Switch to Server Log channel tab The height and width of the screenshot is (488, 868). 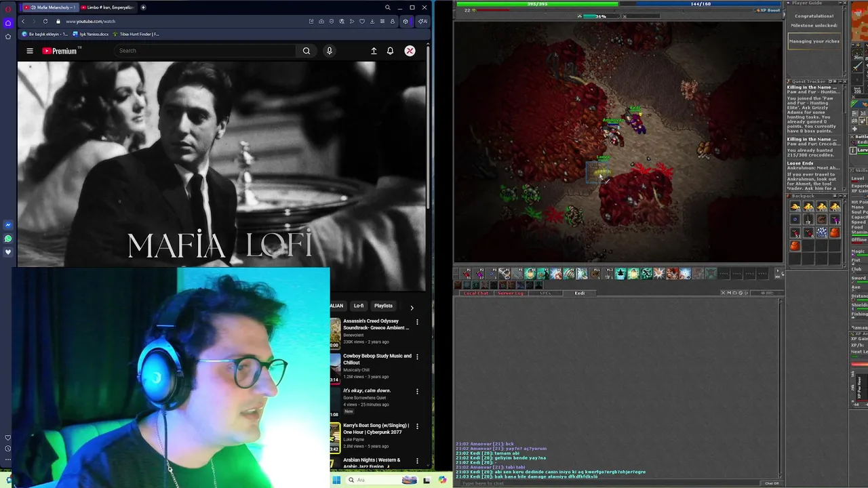point(511,293)
